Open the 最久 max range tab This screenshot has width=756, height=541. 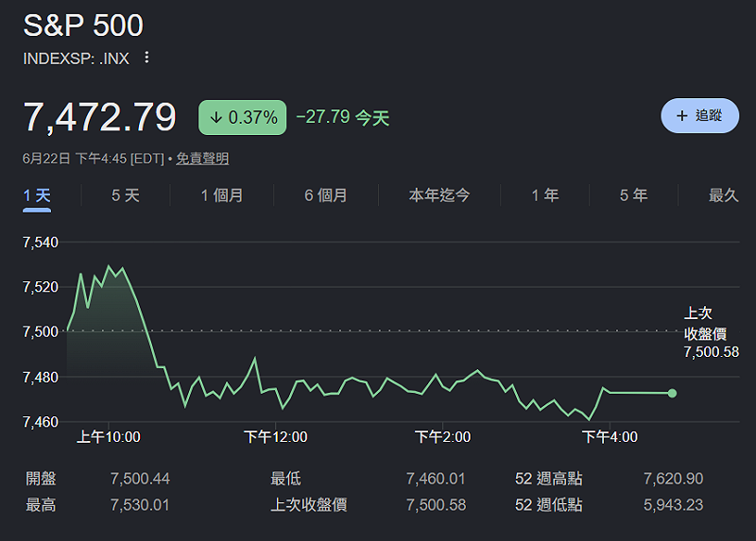[x=723, y=195]
